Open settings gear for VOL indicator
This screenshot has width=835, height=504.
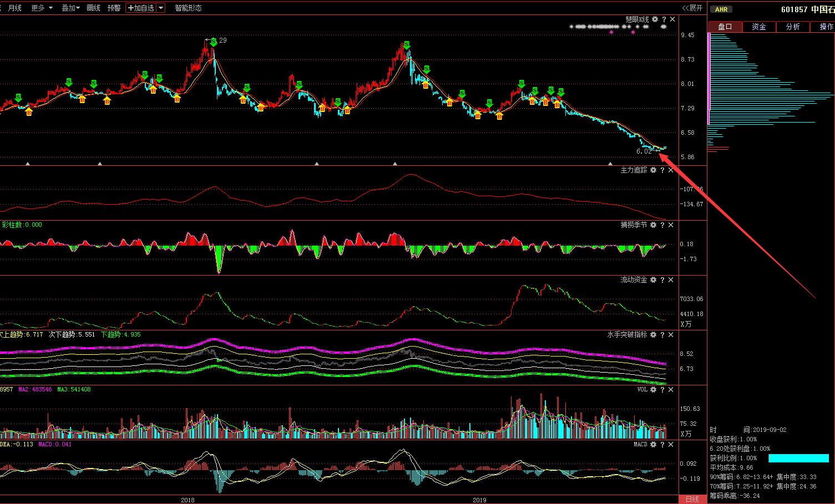653,390
